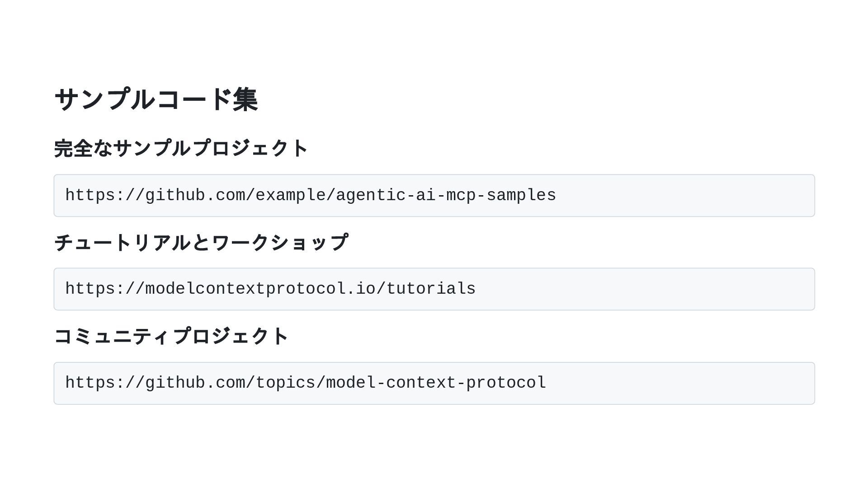
Task: Click "https" at the start of the tutorials URL
Action: click(90, 289)
